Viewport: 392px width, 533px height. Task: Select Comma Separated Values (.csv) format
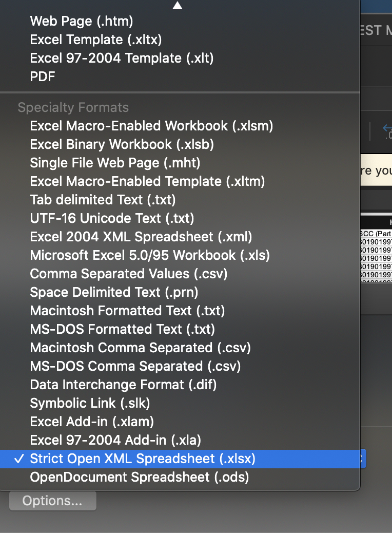pyautogui.click(x=128, y=274)
